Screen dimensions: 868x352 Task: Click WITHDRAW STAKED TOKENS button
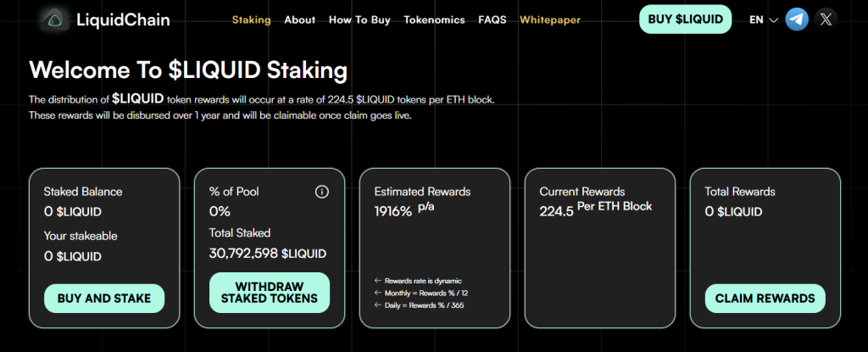coord(269,292)
